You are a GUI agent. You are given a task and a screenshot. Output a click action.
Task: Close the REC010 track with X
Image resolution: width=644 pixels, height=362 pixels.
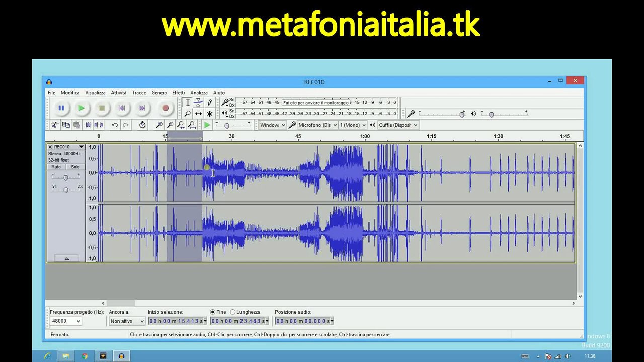coord(50,147)
